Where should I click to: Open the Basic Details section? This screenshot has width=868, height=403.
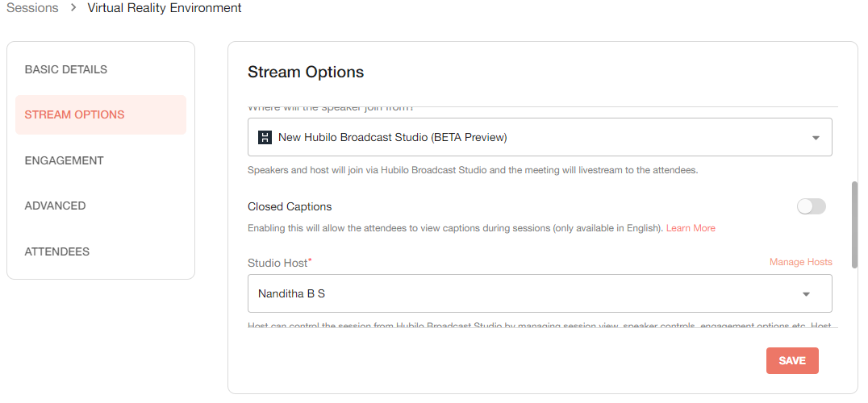(66, 69)
